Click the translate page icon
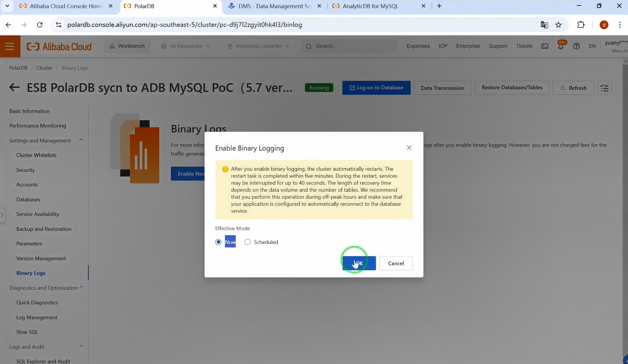628x364 pixels. (x=544, y=25)
